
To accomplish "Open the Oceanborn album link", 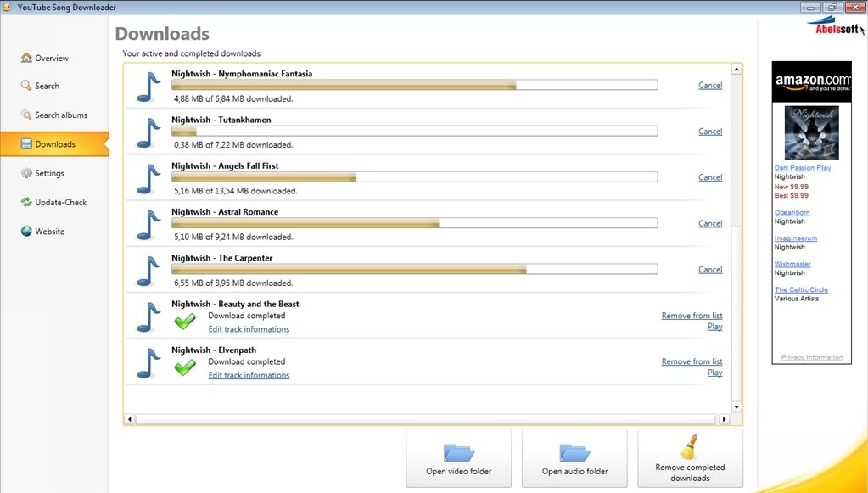I will point(792,212).
